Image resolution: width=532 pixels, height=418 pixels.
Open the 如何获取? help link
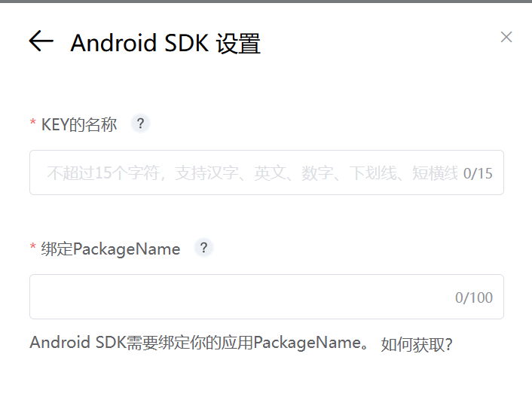(417, 344)
